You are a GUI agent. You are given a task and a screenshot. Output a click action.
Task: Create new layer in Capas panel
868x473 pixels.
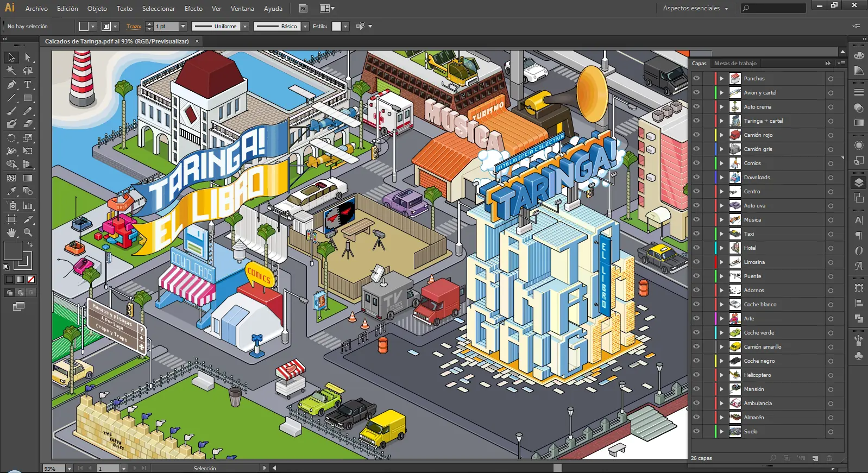[815, 458]
